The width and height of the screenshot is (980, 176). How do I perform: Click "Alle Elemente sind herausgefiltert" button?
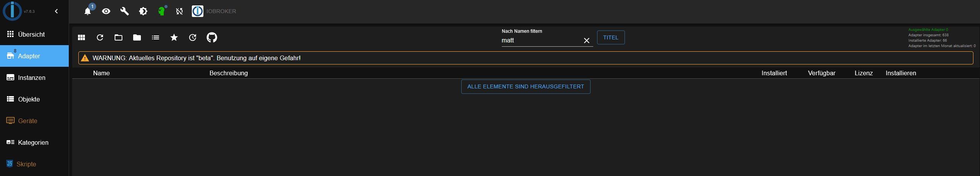coord(526,86)
